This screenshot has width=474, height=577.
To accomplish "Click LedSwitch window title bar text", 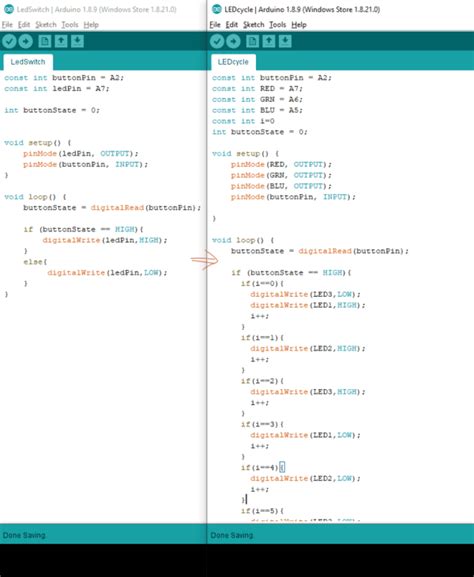I will [x=96, y=9].
